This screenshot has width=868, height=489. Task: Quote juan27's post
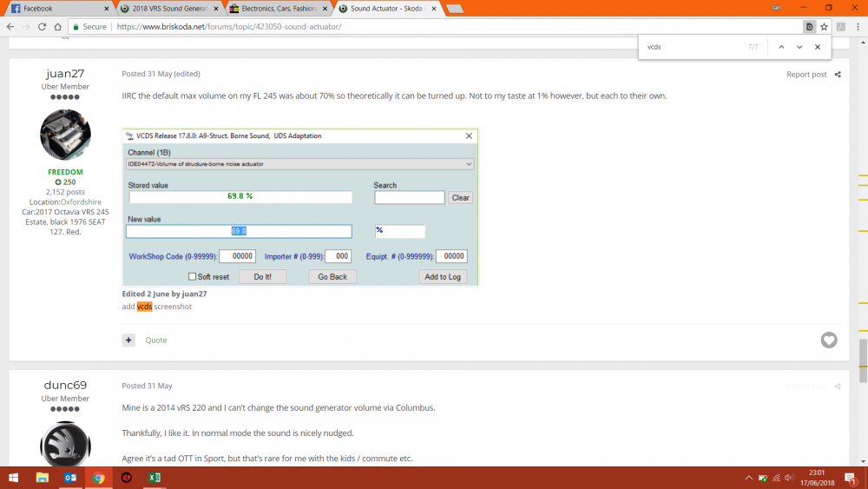(156, 340)
